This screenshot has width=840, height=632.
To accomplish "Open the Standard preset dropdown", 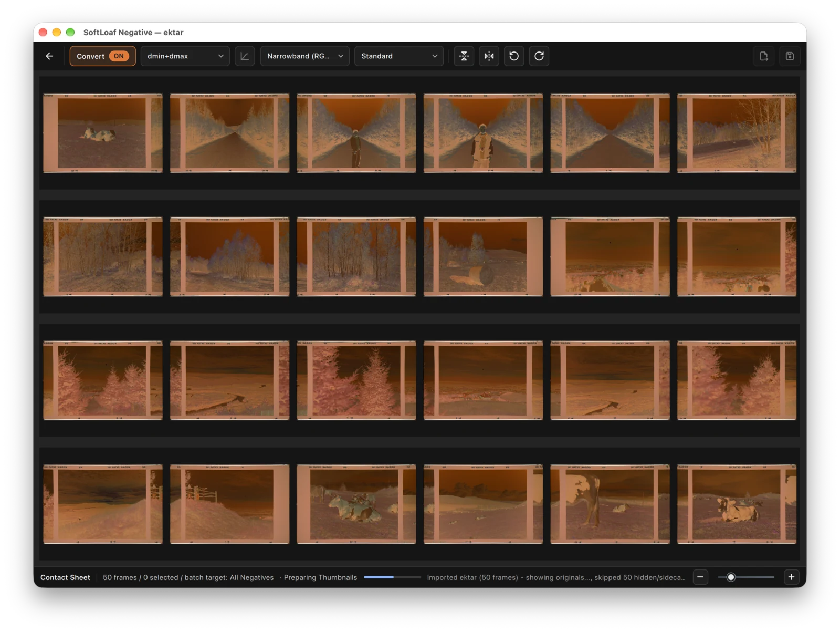I will [399, 56].
